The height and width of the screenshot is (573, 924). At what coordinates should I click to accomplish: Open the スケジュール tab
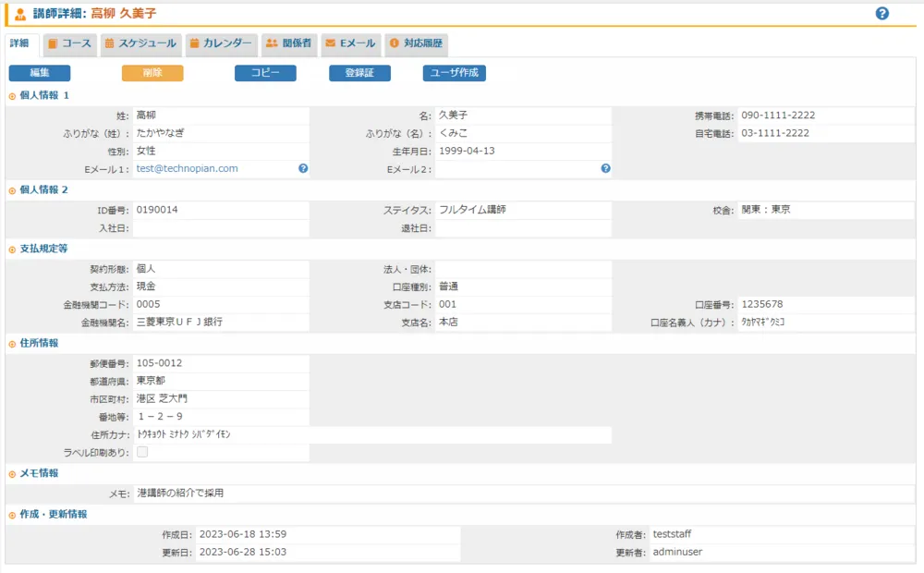click(x=140, y=43)
